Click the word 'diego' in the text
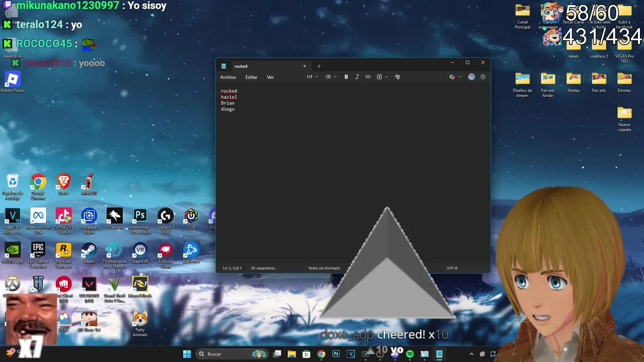The width and height of the screenshot is (644, 362). click(227, 109)
